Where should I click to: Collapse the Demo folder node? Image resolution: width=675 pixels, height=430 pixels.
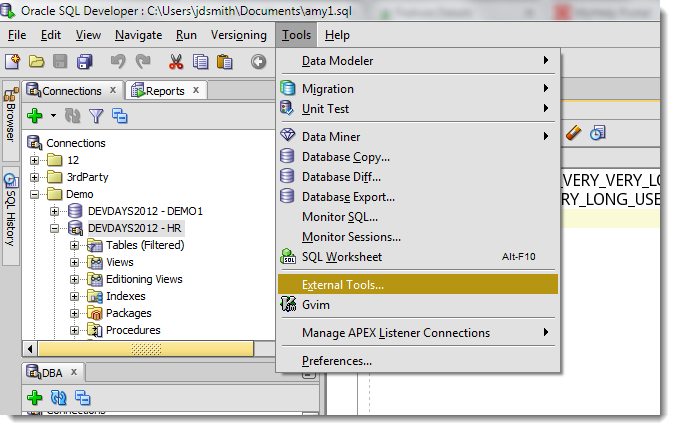point(34,195)
